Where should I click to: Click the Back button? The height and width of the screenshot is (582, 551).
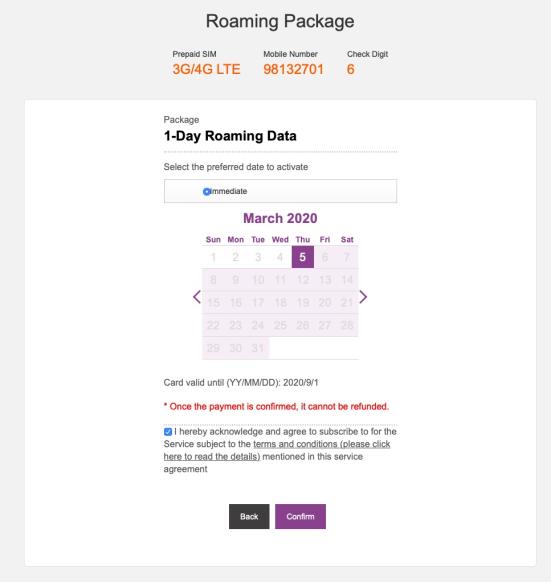(249, 516)
